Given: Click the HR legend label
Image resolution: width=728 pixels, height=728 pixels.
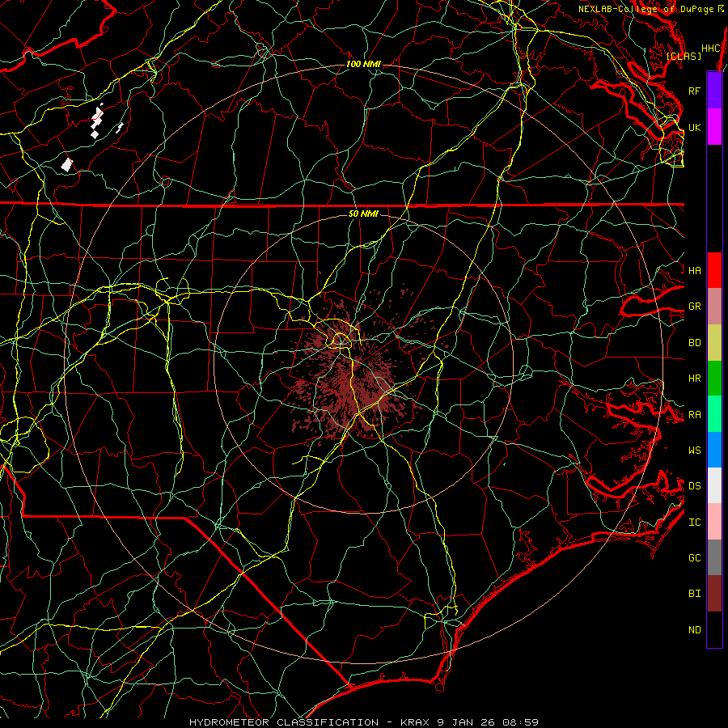Looking at the screenshot, I should 694,379.
